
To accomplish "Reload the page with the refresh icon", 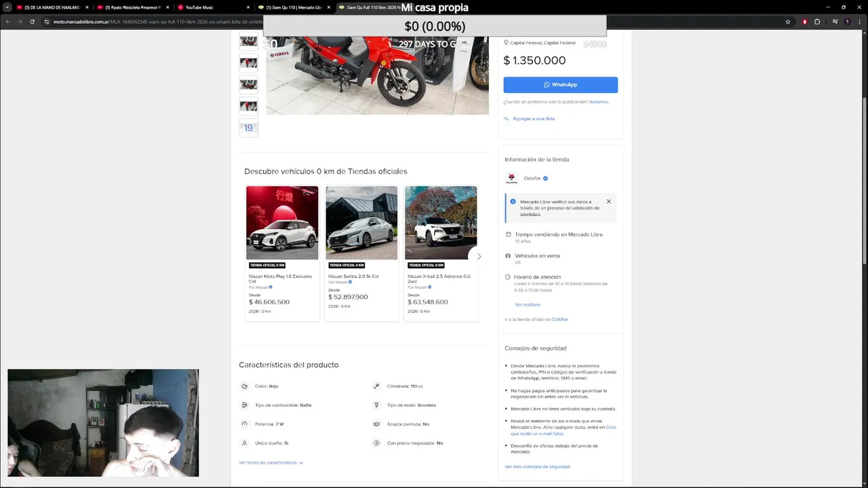I will 32,22.
